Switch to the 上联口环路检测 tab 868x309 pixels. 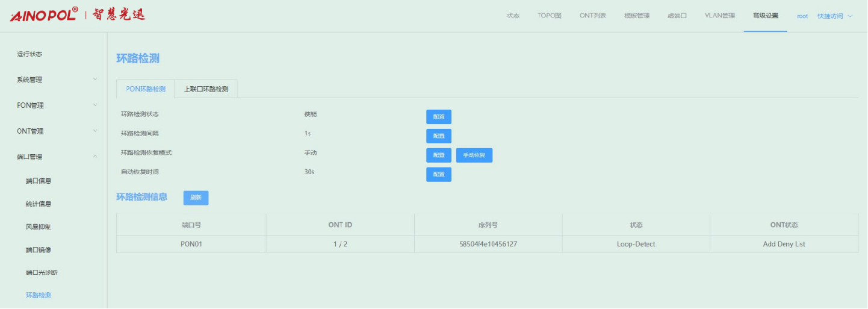point(206,89)
